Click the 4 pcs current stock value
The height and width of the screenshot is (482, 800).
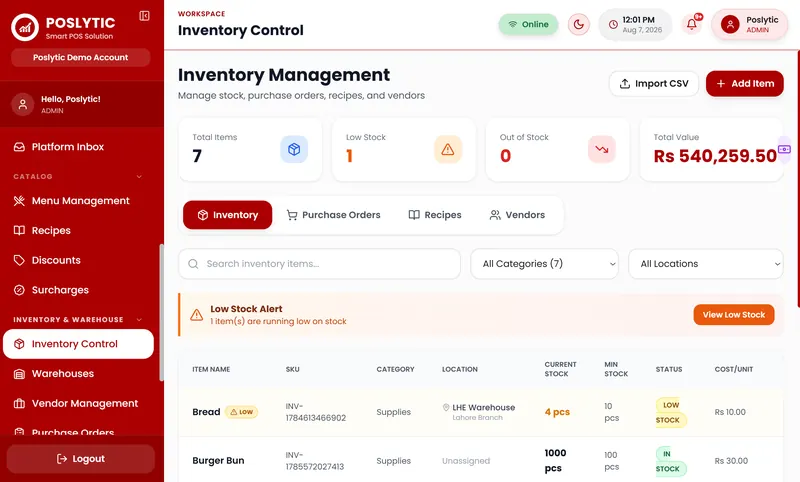click(557, 412)
